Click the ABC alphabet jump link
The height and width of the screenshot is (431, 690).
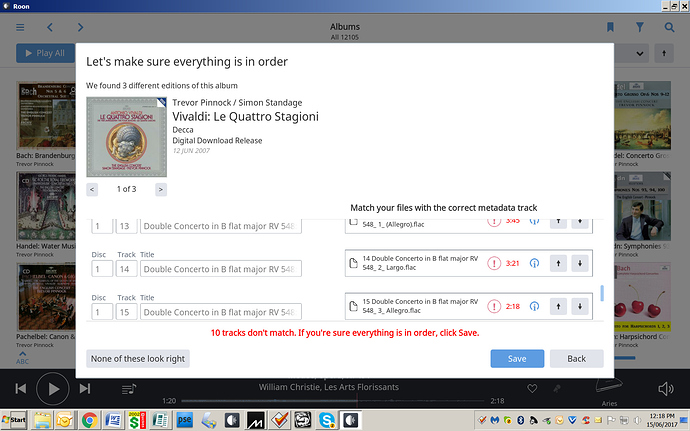(x=22, y=358)
